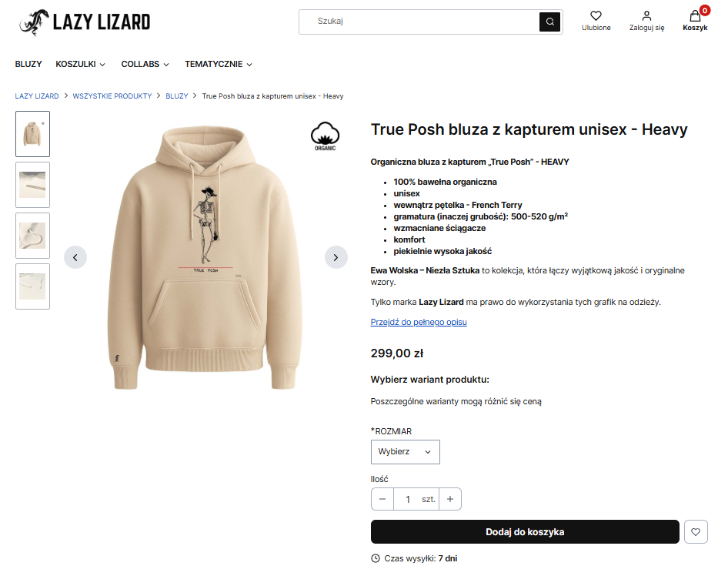Show the next product image arrow
The height and width of the screenshot is (576, 728).
tap(336, 257)
